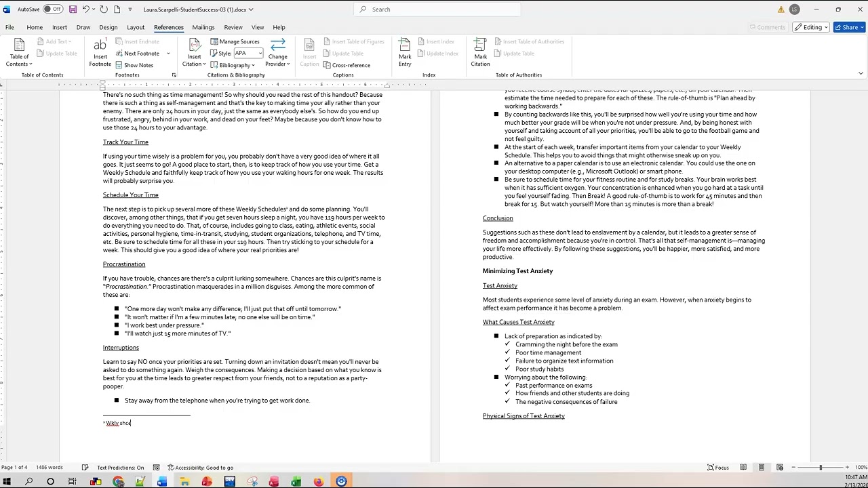Open Footnotes dialog launcher
868x488 pixels.
174,75
